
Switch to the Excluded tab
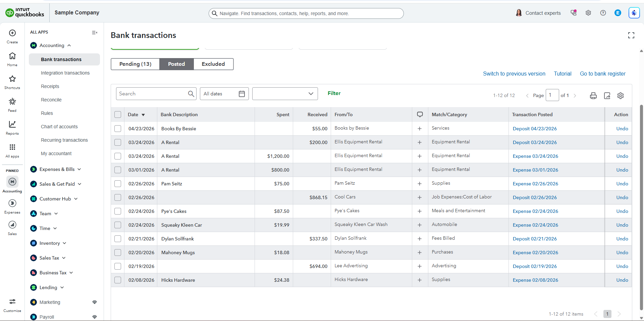(213, 64)
